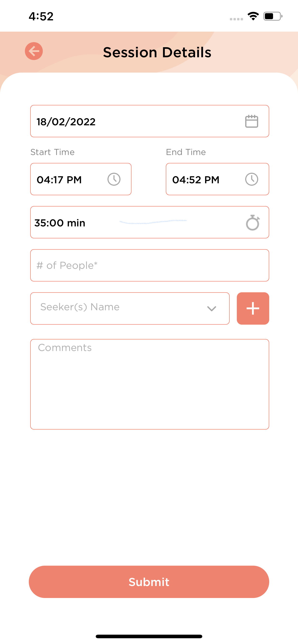Tap the battery indicator icon

point(273,16)
